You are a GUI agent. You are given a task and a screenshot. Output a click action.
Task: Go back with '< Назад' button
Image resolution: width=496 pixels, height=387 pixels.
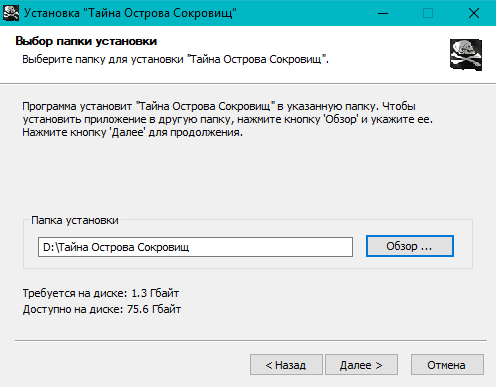(x=286, y=365)
